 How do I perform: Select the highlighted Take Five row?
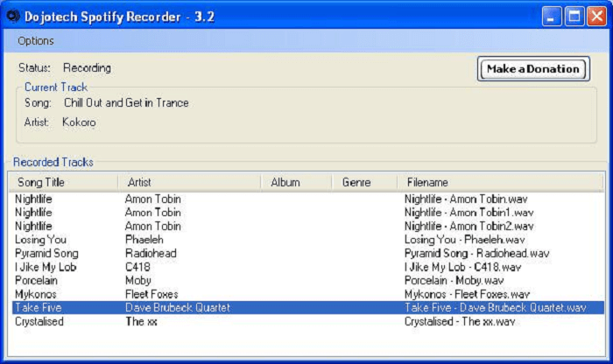pos(307,308)
